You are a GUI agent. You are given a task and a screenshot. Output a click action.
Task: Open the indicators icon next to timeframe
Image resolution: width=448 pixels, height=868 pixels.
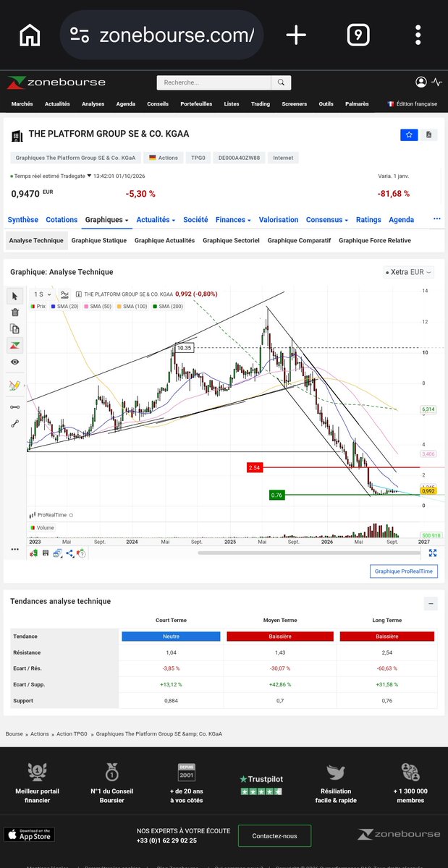click(64, 294)
